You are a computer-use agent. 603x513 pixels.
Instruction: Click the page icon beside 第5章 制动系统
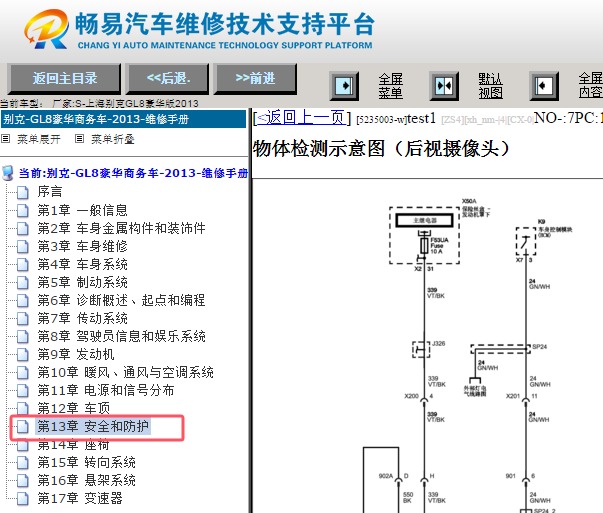coord(23,283)
